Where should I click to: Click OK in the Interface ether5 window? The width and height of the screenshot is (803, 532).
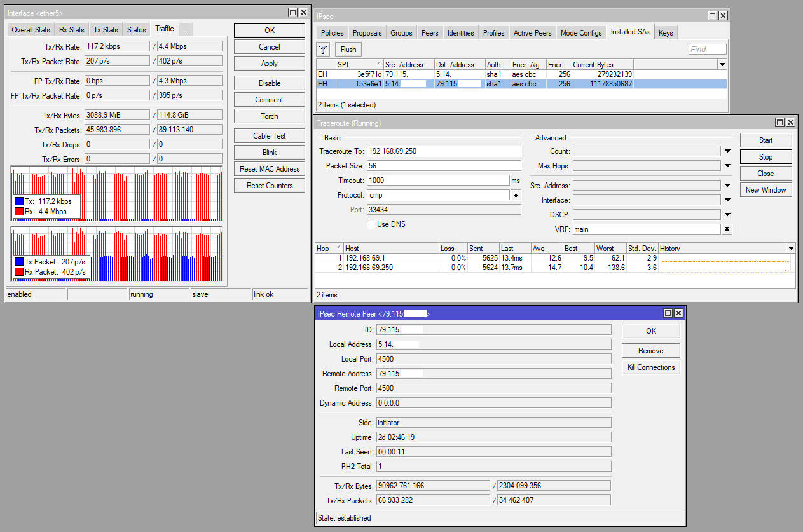pyautogui.click(x=270, y=31)
